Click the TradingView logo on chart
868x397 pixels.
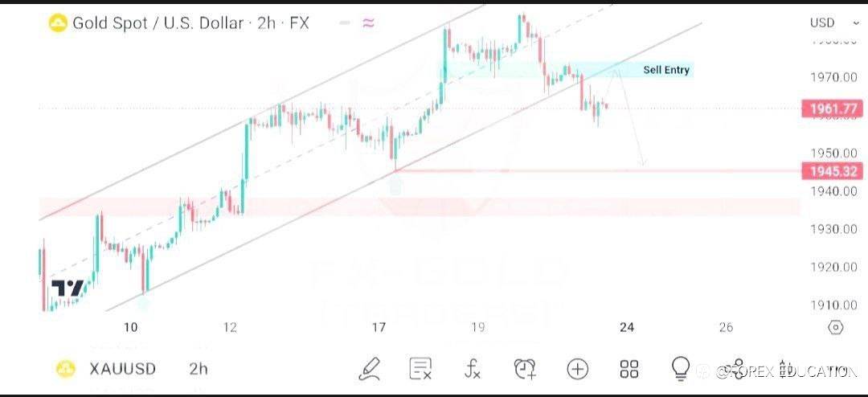68,289
